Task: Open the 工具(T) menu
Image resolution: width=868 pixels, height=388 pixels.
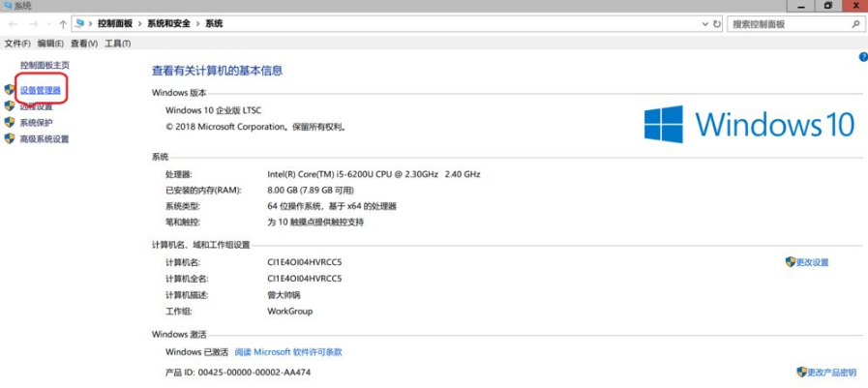Action: pyautogui.click(x=117, y=44)
